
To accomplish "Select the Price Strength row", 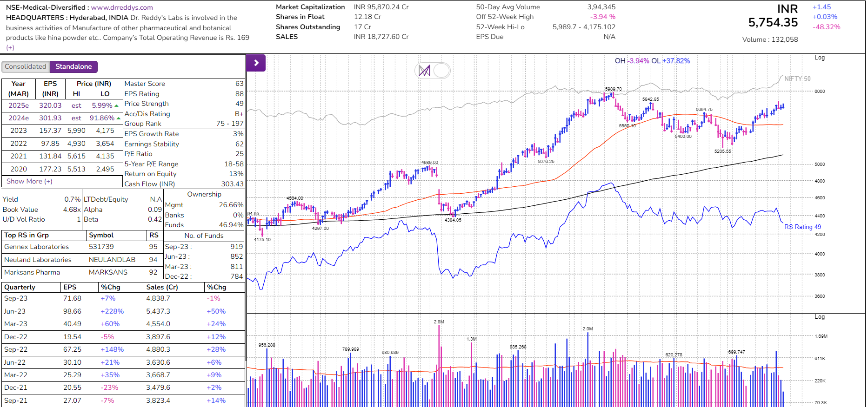I will point(184,104).
